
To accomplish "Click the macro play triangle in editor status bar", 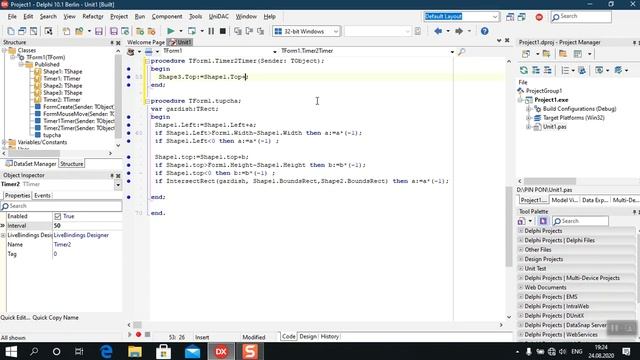I will (x=130, y=335).
